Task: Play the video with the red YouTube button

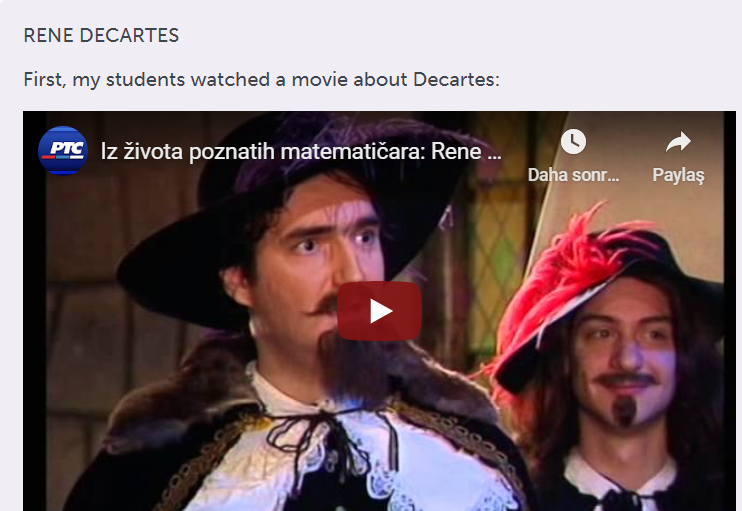Action: coord(379,311)
